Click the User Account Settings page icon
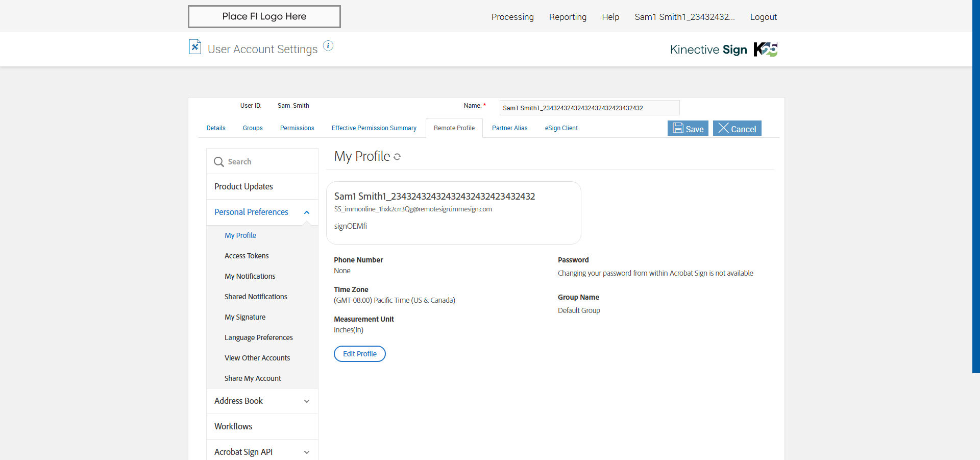The image size is (980, 460). point(195,47)
